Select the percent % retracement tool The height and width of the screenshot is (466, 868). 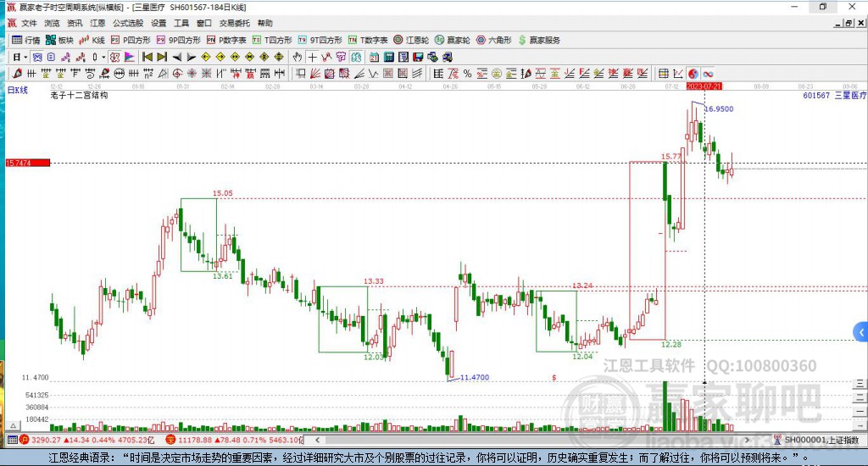point(468,74)
